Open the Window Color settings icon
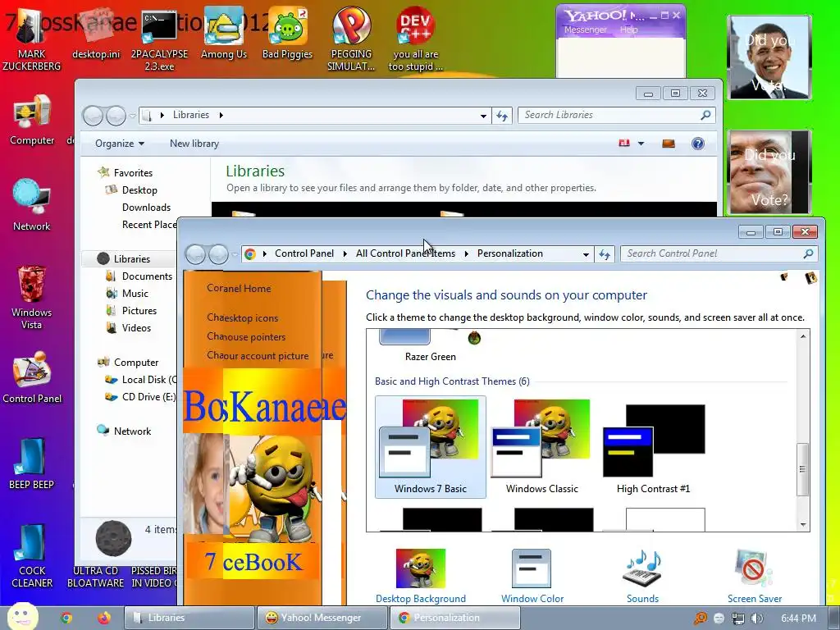 point(532,576)
